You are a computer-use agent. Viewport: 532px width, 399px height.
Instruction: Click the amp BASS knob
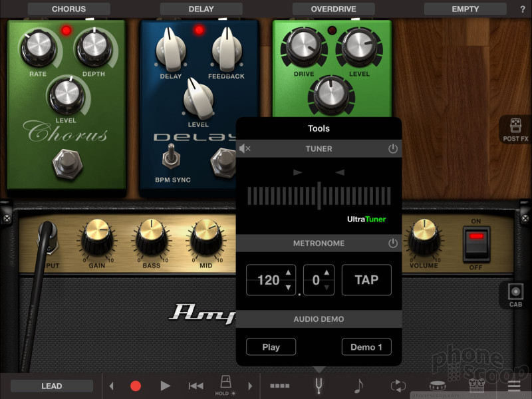click(x=152, y=237)
